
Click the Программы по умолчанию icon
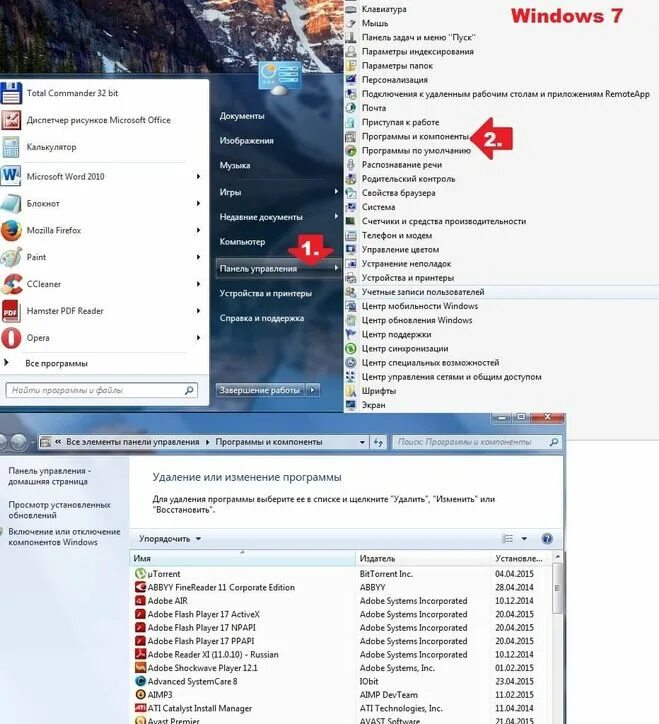pyautogui.click(x=351, y=151)
